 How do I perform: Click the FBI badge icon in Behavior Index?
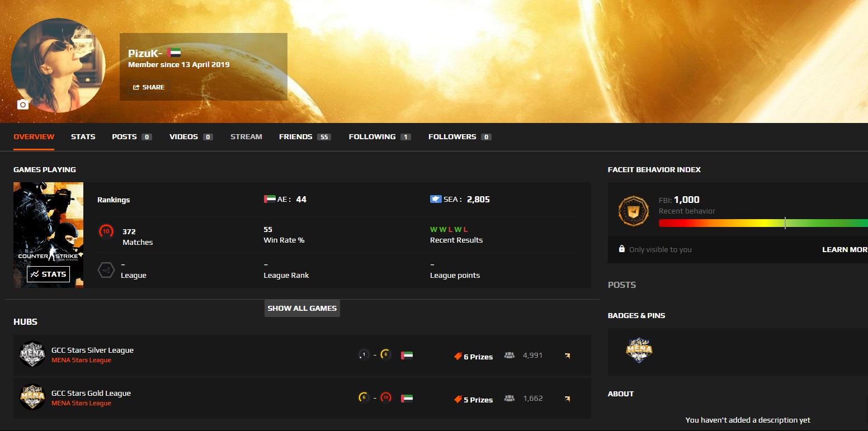click(x=633, y=211)
